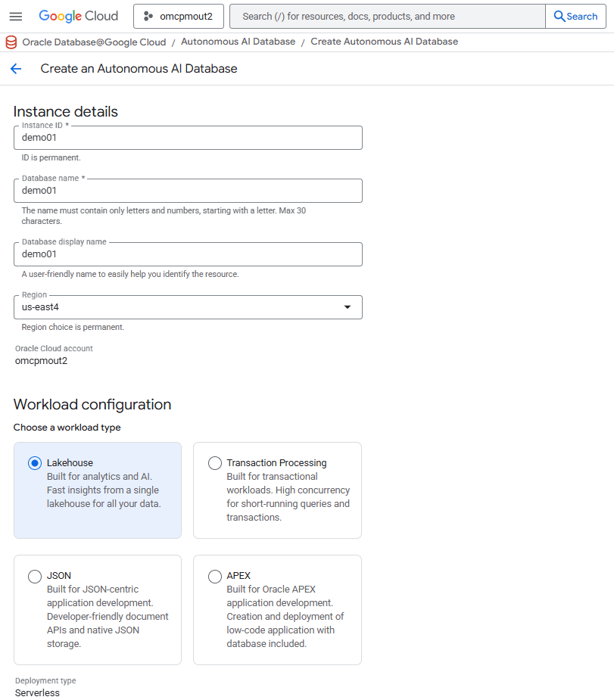The height and width of the screenshot is (700, 614).
Task: Click the Serverless deployment type value
Action: (37, 693)
